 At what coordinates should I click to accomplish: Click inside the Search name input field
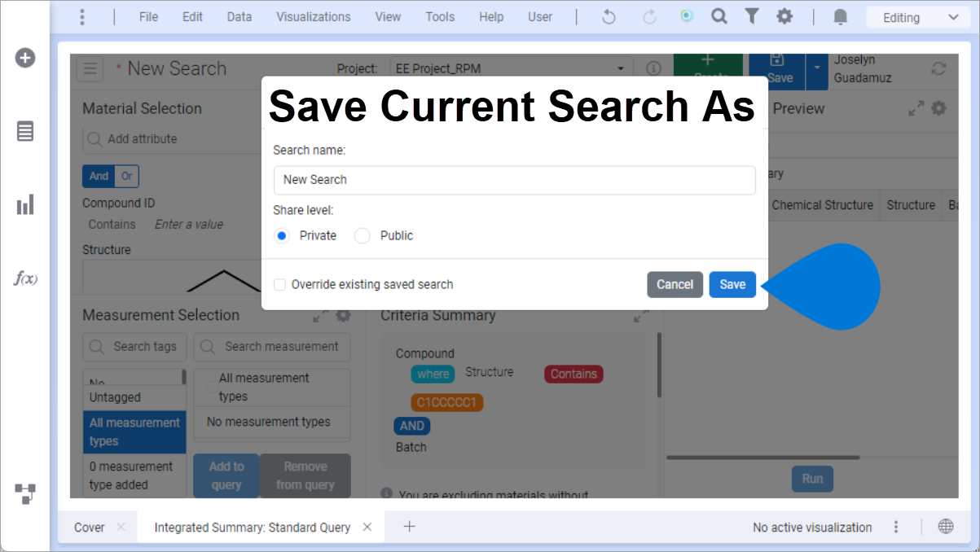pyautogui.click(x=514, y=180)
